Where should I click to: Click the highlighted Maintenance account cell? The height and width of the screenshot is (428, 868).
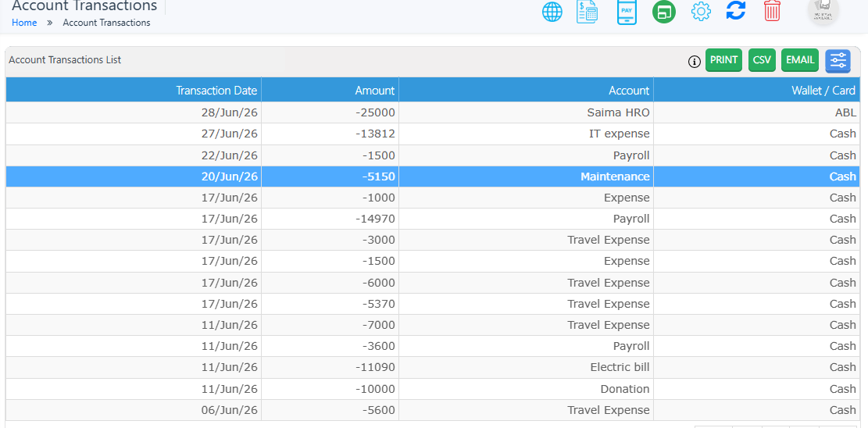[526, 177]
